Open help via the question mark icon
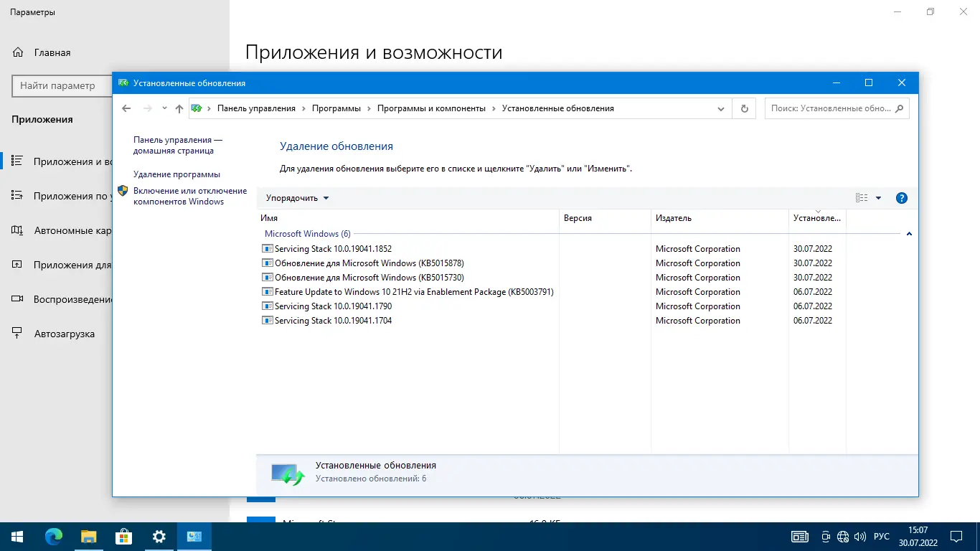Image resolution: width=980 pixels, height=551 pixels. [902, 197]
